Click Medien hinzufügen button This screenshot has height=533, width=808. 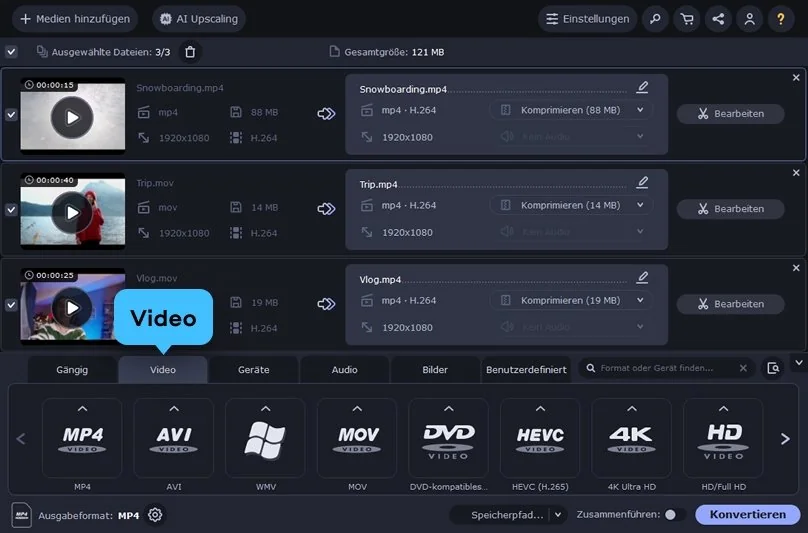(75, 19)
